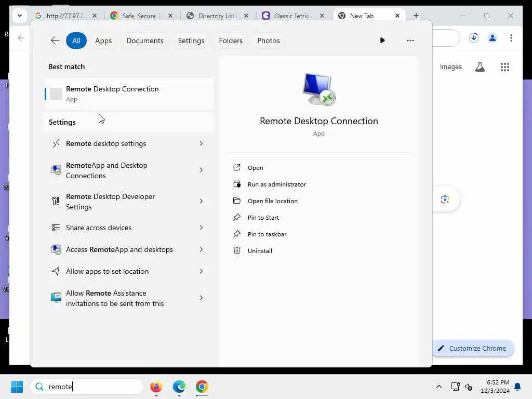Expand Access RemoteApp and desktops chevron
This screenshot has width=532, height=399.
(x=201, y=249)
